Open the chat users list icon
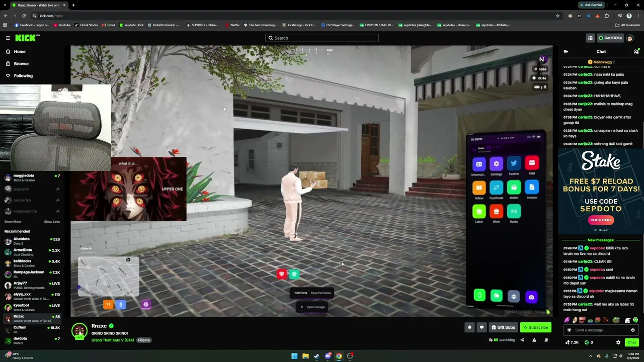Image resolution: width=644 pixels, height=362 pixels. coord(636,51)
